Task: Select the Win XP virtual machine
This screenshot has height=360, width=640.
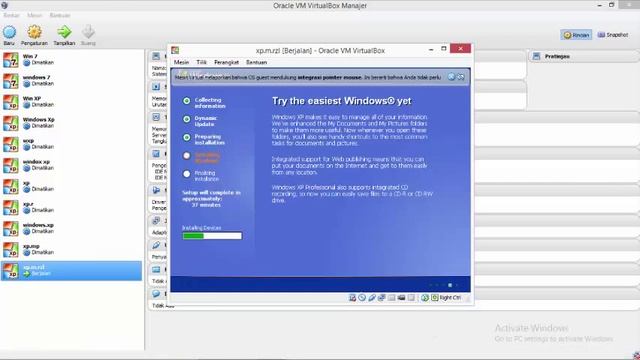Action: point(71,102)
